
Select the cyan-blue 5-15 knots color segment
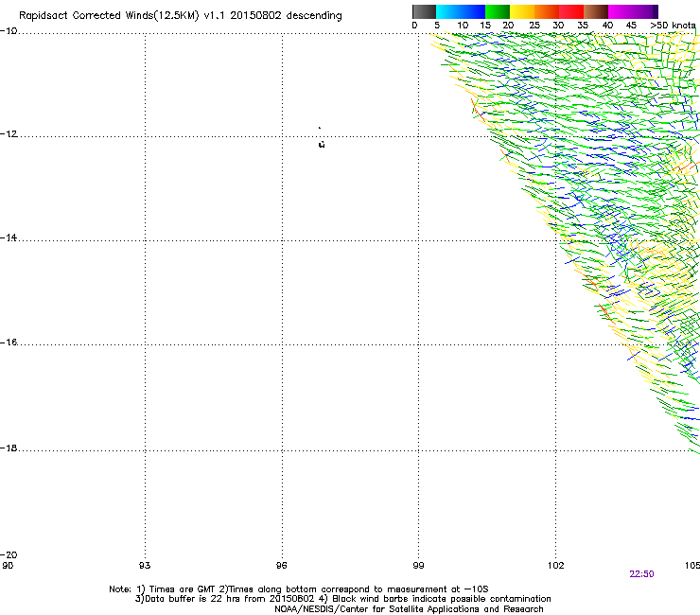461,11
